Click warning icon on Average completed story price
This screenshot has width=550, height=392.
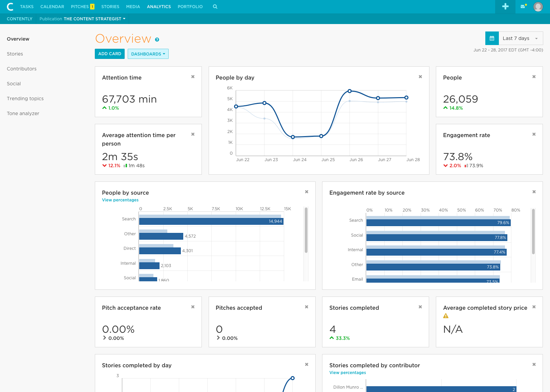[446, 316]
